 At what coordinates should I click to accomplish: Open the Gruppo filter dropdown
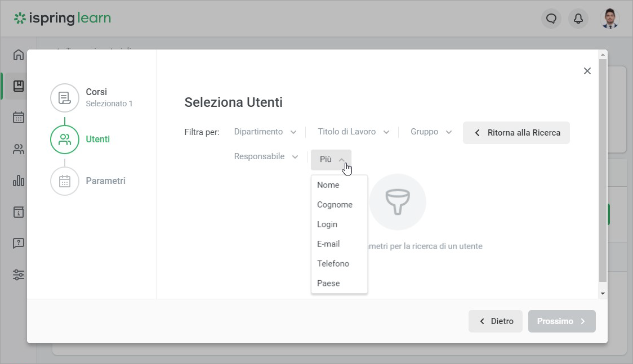click(x=431, y=132)
